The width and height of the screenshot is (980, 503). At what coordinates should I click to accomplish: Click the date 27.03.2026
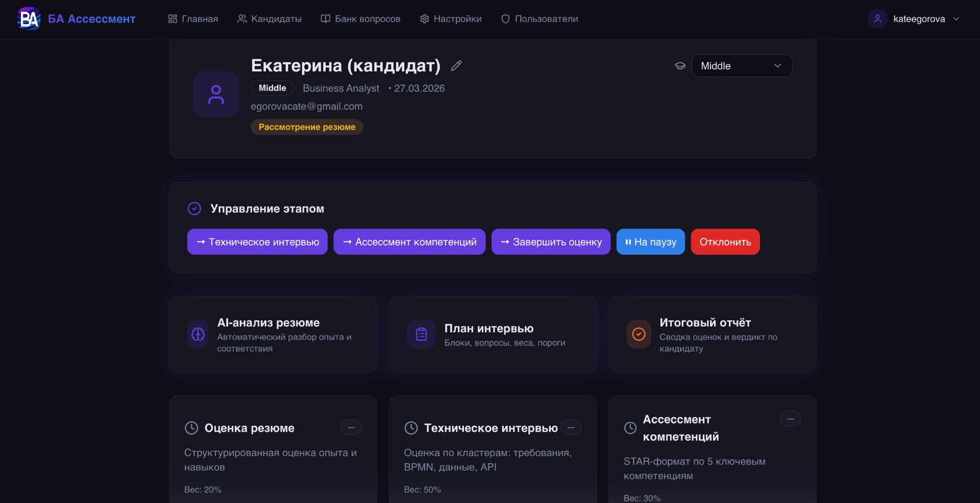[419, 88]
